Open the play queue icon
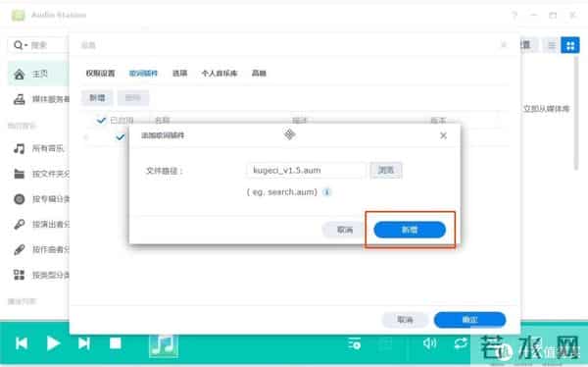Screen dimensions: 588x367 tap(354, 343)
